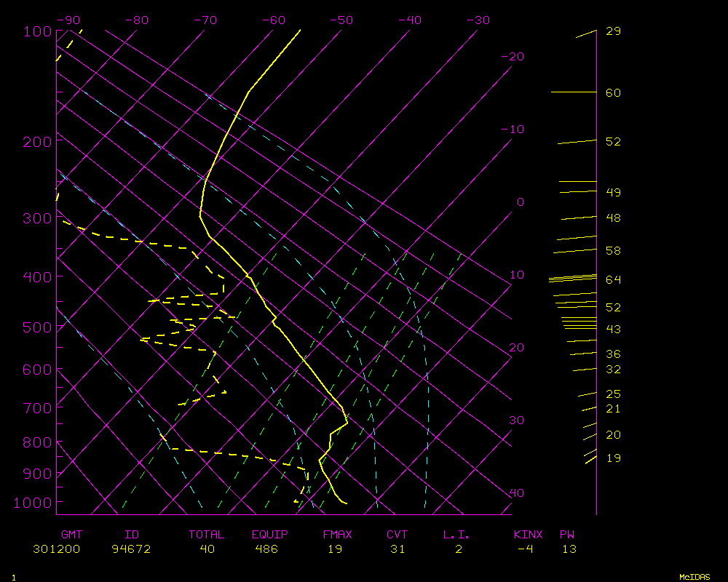
Task: Click the CVT value 31
Action: pos(397,549)
